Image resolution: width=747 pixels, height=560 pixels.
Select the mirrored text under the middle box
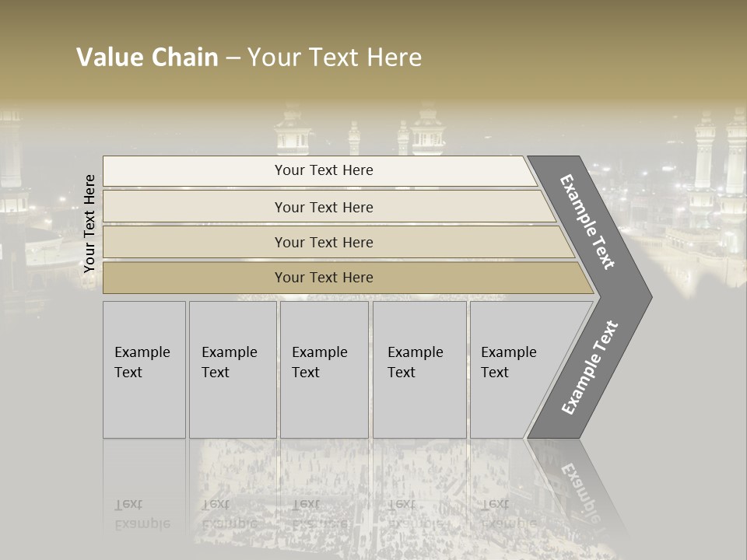[x=319, y=513]
